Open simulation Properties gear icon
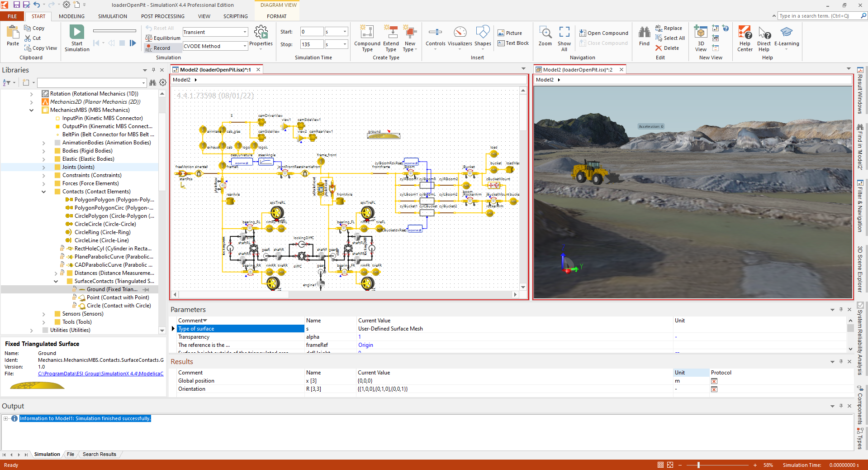The image size is (868, 470). coord(261,33)
